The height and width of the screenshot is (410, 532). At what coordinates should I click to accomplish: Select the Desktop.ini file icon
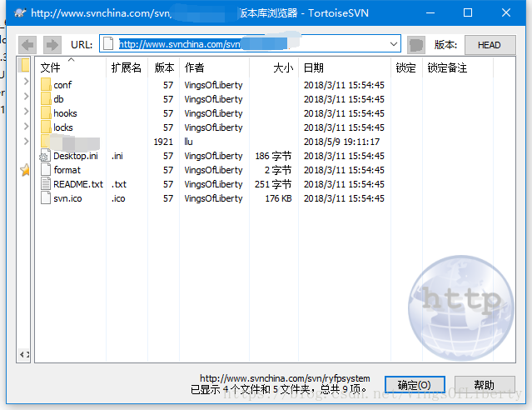[45, 156]
